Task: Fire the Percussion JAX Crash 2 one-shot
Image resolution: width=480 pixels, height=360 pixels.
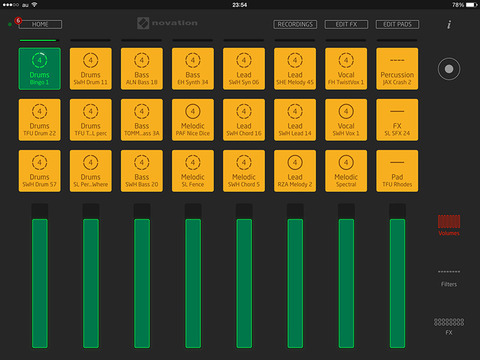Action: pos(397,69)
